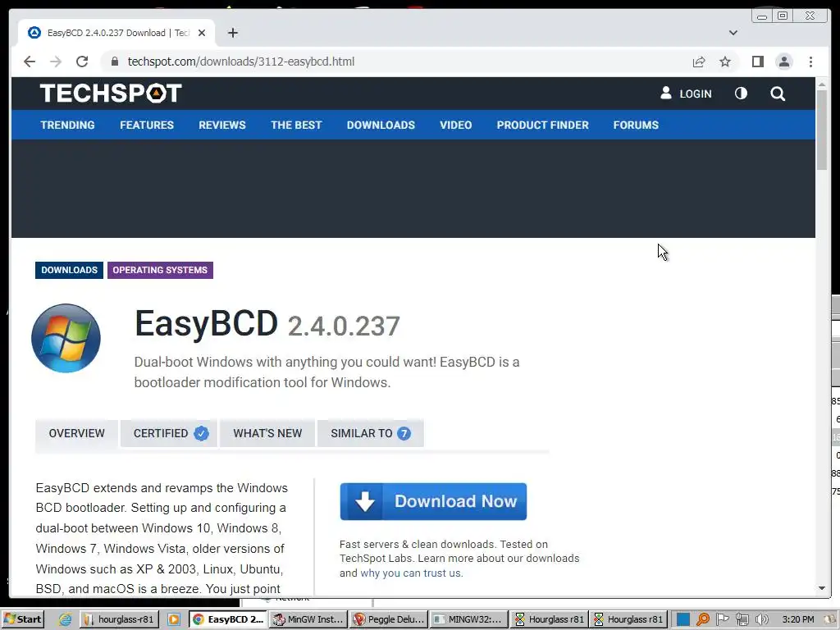The image size is (840, 630).
Task: Click the flag action center tray icon
Action: point(722,619)
